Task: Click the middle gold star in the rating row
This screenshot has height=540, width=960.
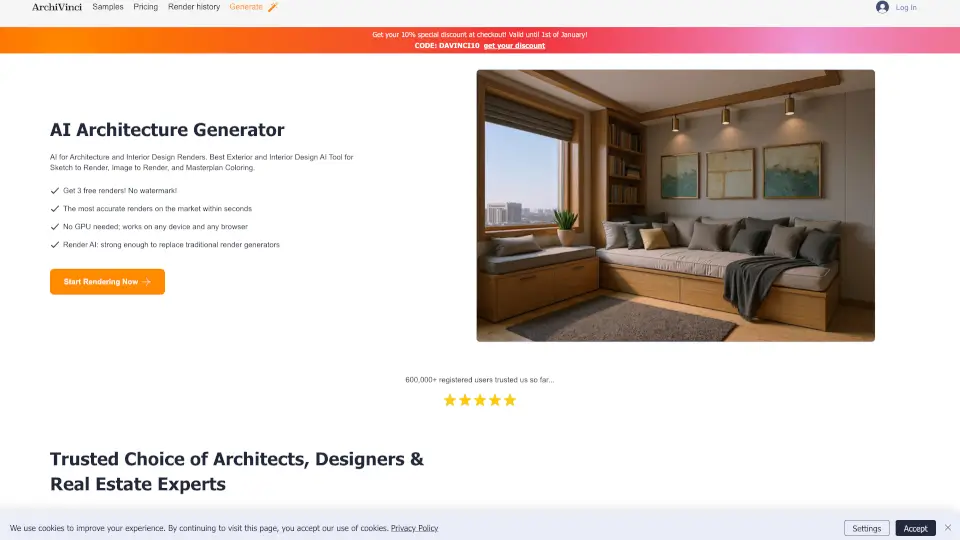Action: click(x=480, y=400)
